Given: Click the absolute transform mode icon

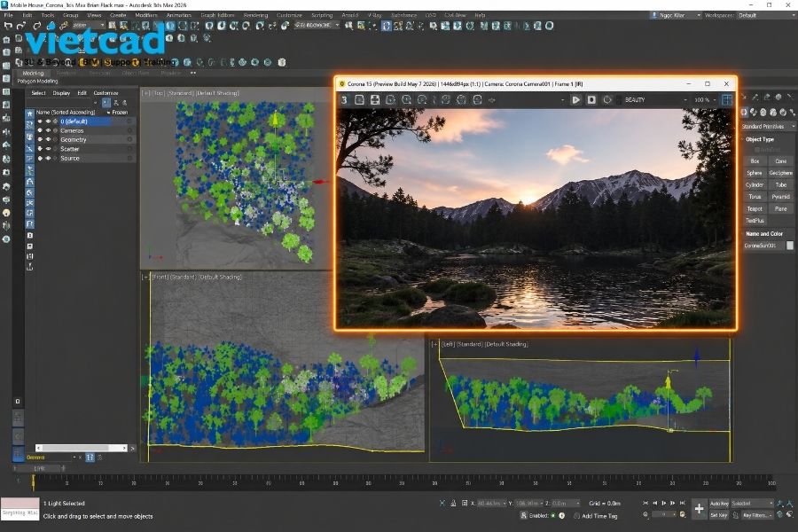Looking at the screenshot, I should (x=464, y=503).
